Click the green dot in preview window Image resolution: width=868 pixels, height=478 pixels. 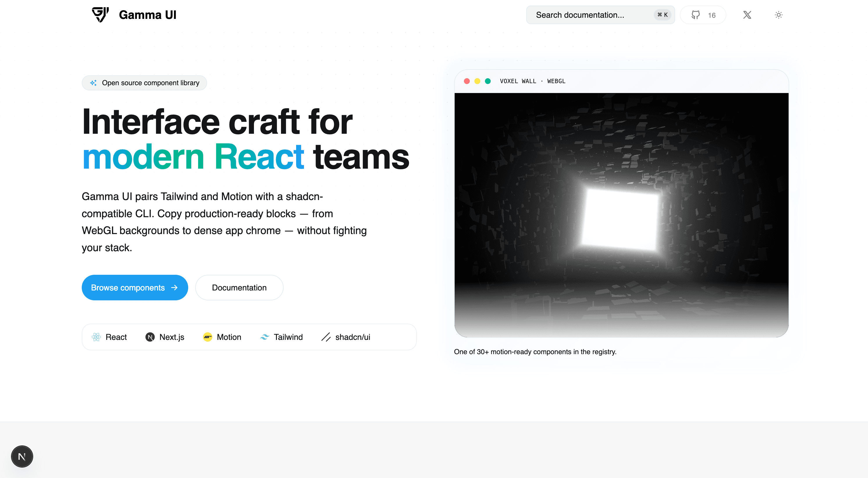[488, 81]
